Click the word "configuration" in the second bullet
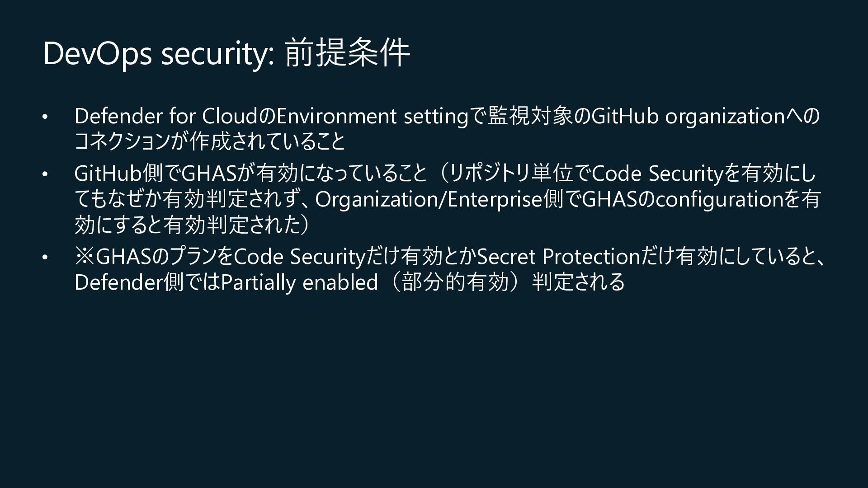This screenshot has height=488, width=868. (x=719, y=199)
